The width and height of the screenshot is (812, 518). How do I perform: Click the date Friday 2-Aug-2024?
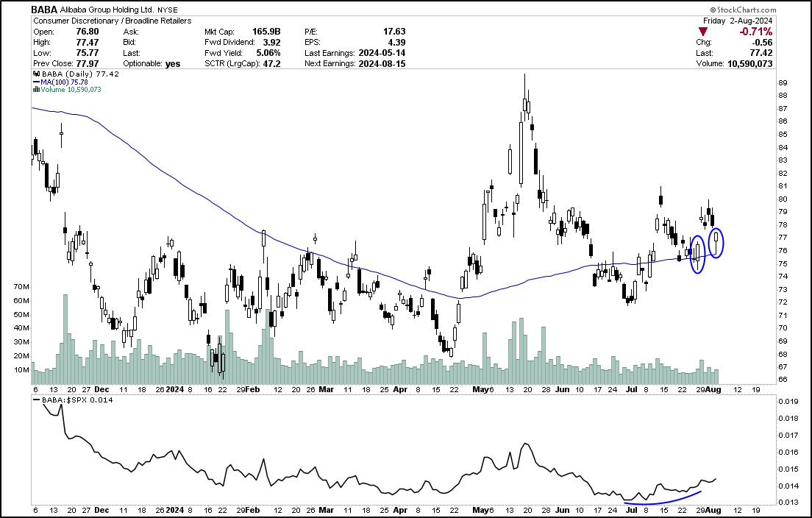point(738,21)
